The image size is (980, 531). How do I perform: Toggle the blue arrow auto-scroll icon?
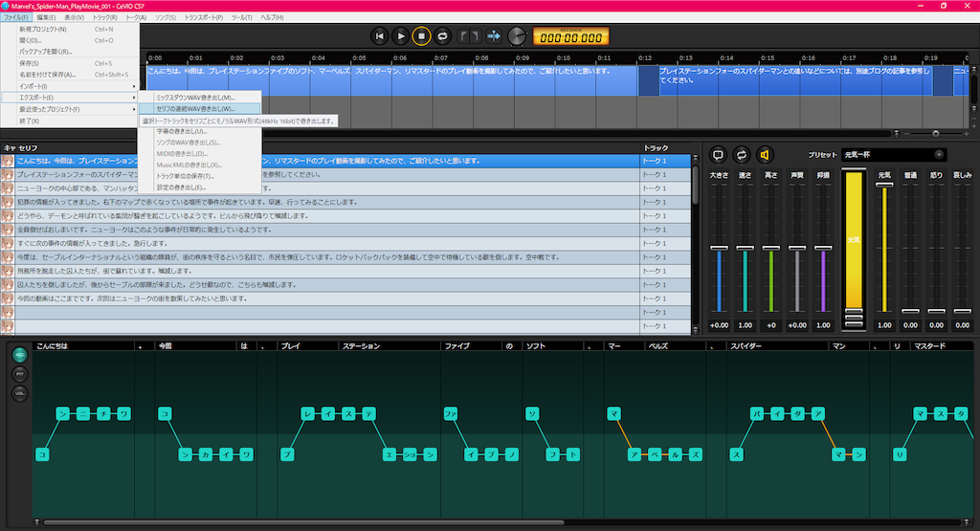point(494,36)
